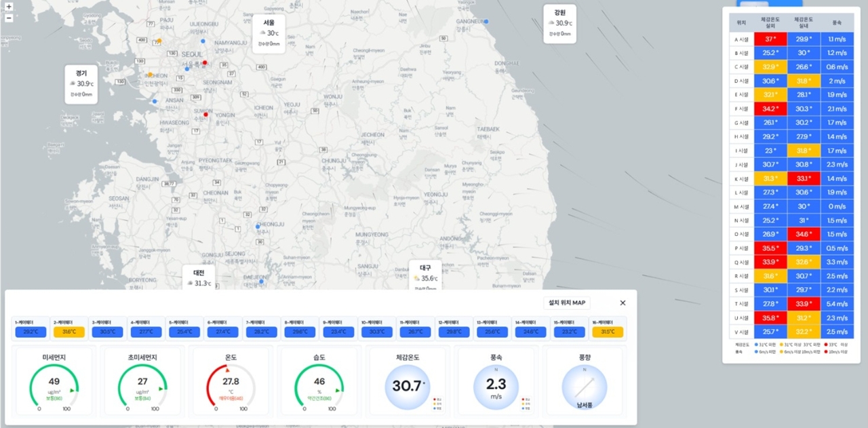
Task: Select the K 시설 row label
Action: coord(741,178)
